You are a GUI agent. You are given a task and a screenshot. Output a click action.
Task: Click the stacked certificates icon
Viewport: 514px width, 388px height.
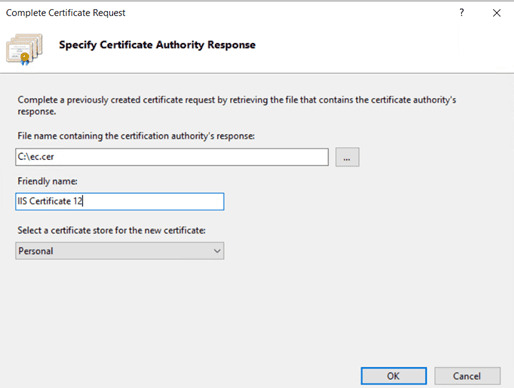(x=24, y=49)
